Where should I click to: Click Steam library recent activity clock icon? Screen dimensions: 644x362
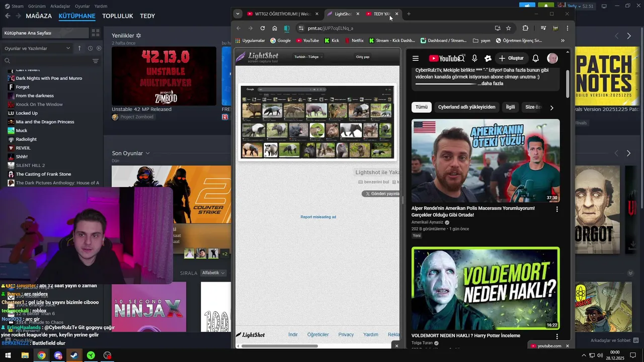[x=90, y=48]
